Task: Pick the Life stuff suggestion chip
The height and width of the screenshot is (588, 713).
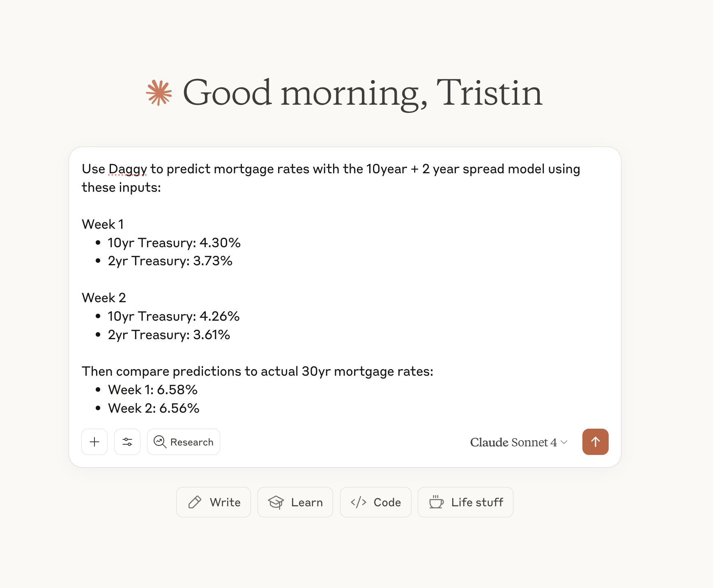Action: pos(465,502)
